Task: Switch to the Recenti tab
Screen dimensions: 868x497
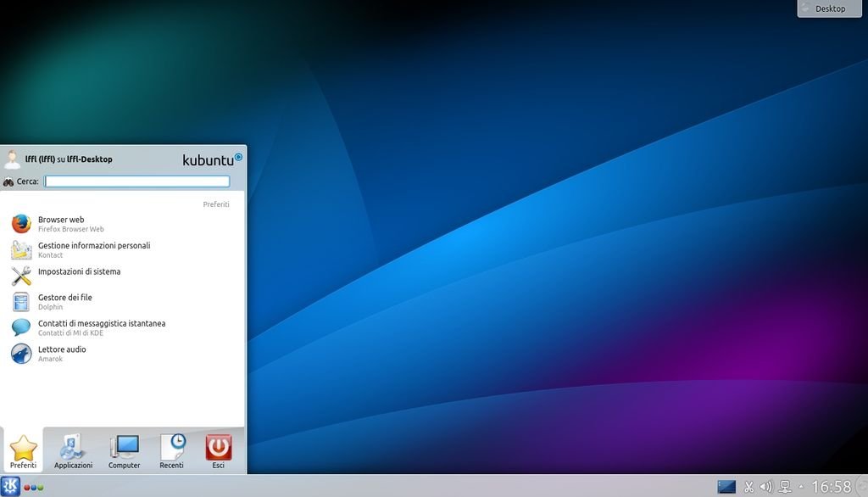Action: [172, 451]
